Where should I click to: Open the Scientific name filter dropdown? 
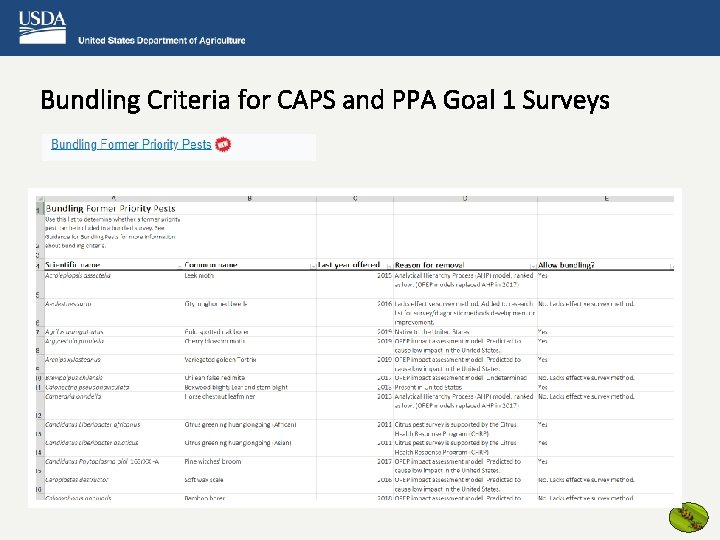pyautogui.click(x=180, y=266)
